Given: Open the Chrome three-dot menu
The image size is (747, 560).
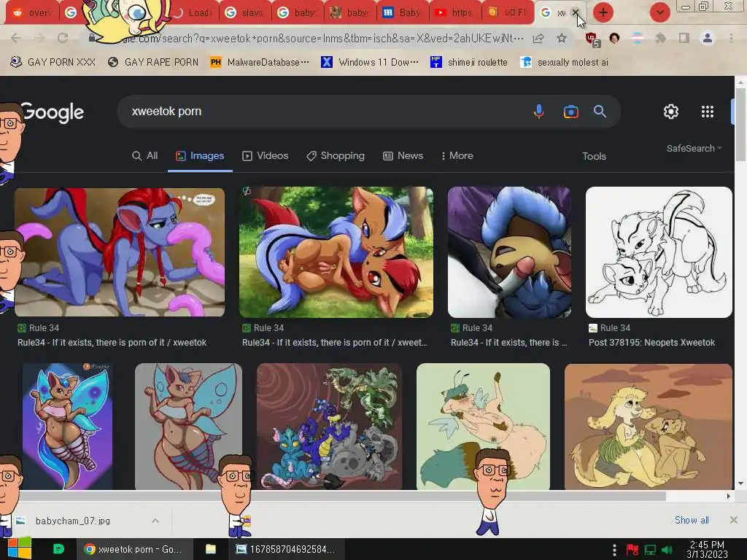Looking at the screenshot, I should 731,38.
